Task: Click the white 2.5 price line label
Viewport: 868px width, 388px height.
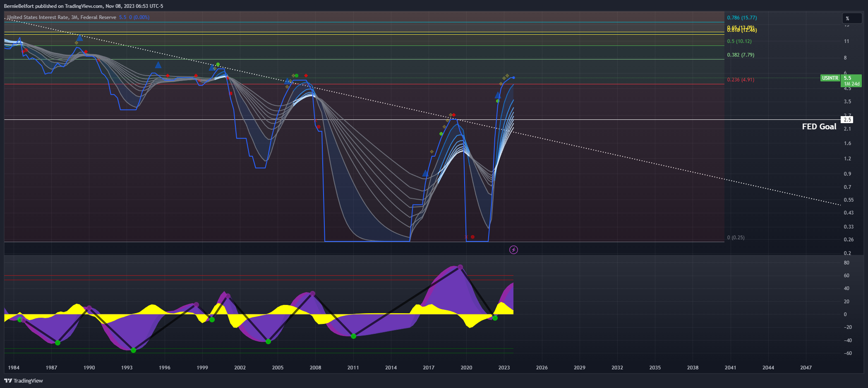Action: (848, 120)
